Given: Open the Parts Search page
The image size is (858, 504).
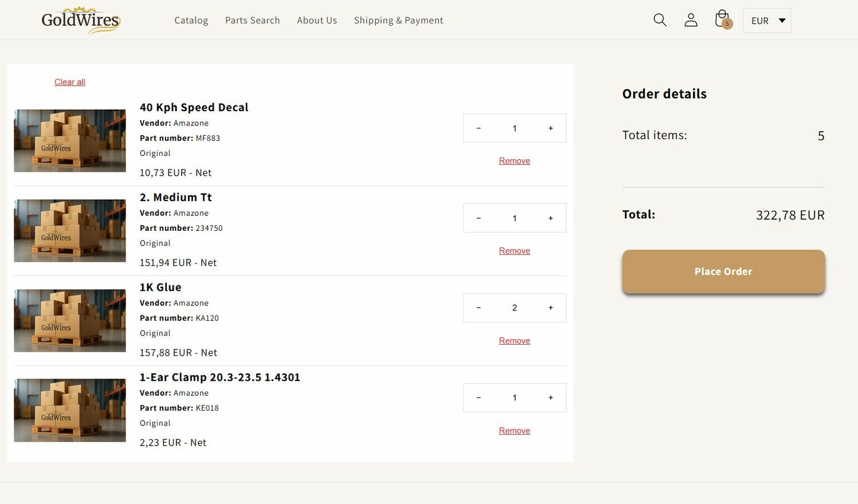Looking at the screenshot, I should tap(252, 21).
